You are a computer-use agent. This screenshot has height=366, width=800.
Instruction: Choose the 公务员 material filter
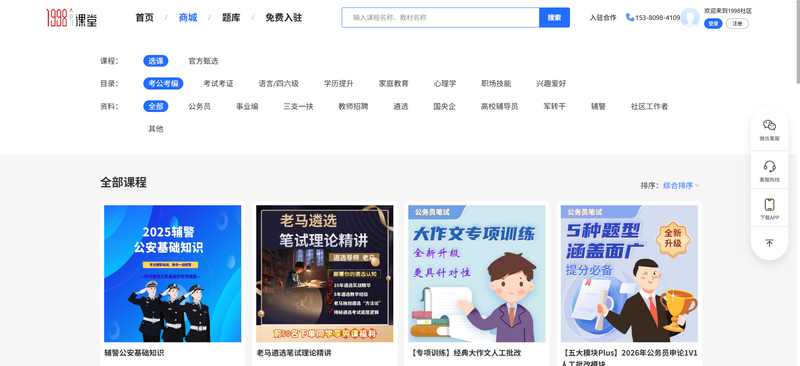point(199,106)
